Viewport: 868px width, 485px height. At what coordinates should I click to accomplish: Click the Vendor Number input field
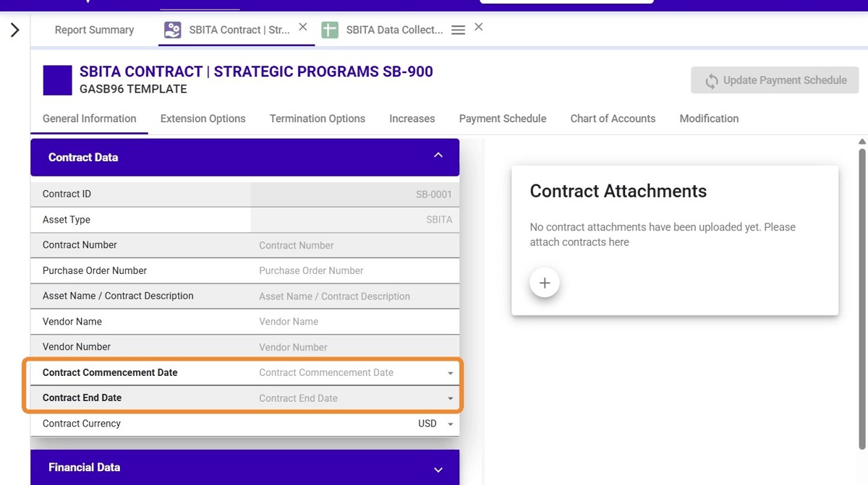tap(354, 347)
